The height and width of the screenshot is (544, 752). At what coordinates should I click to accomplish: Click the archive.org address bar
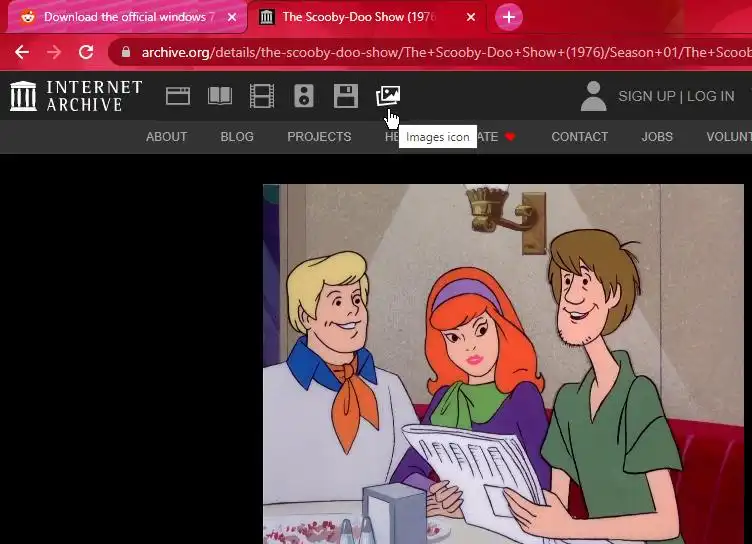tap(430, 52)
